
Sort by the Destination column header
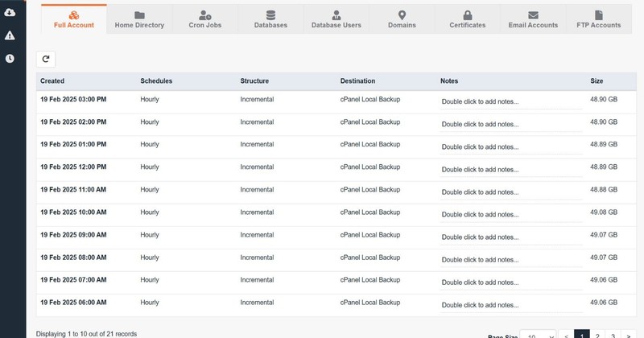[357, 81]
